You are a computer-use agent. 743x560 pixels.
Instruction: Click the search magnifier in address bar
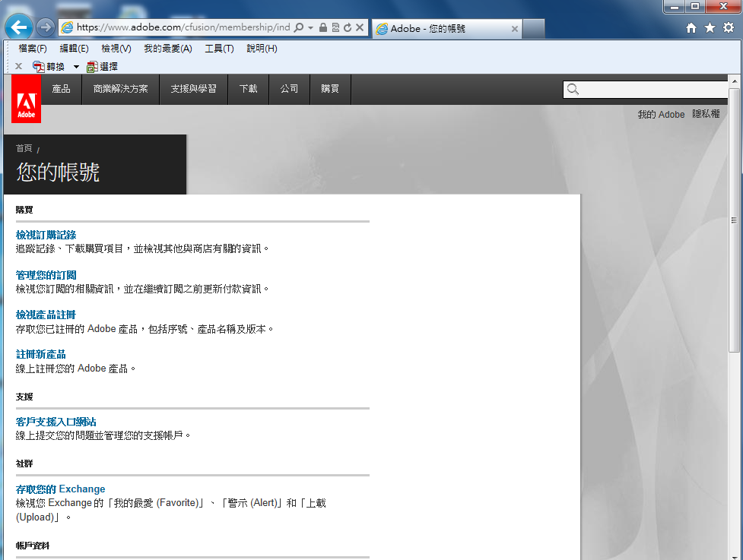point(299,27)
